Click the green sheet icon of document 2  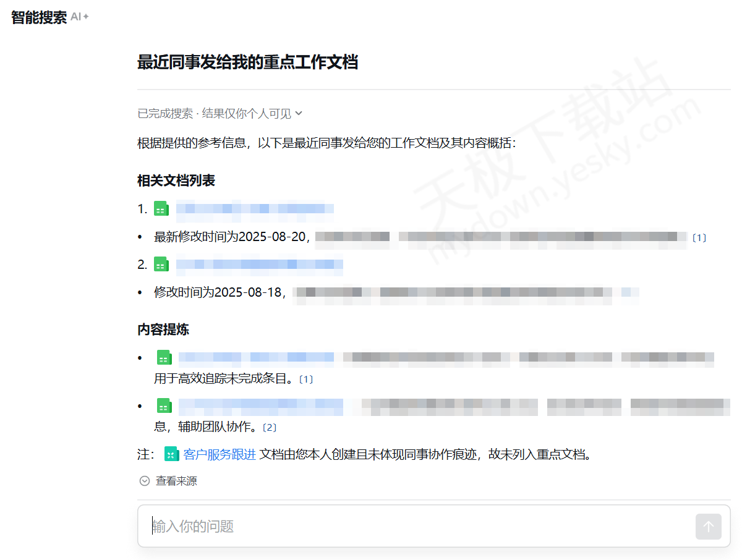pyautogui.click(x=161, y=265)
